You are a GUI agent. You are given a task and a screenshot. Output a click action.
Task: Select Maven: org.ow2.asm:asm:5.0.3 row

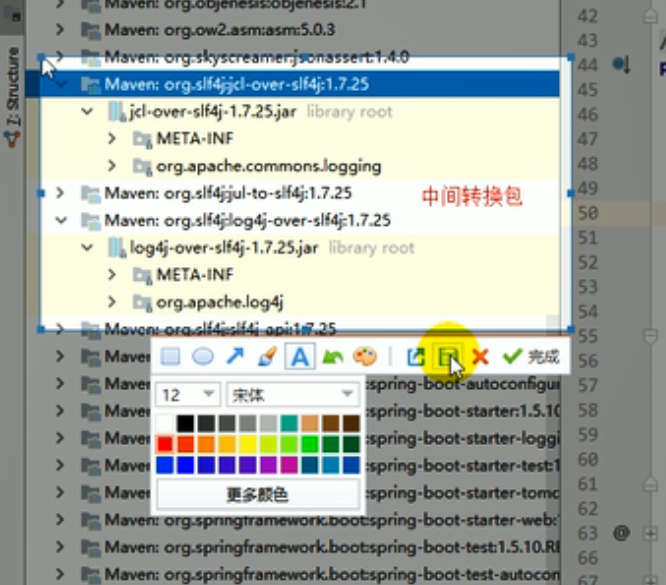pos(208,30)
